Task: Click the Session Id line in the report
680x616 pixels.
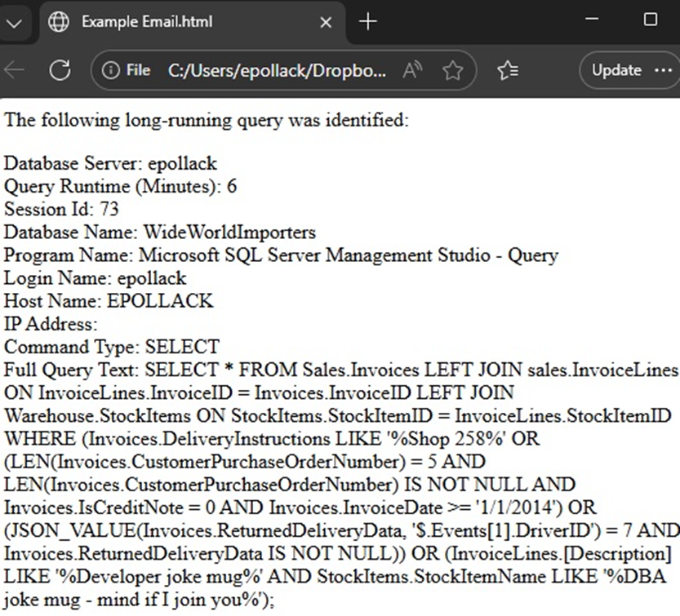Action: (x=60, y=208)
